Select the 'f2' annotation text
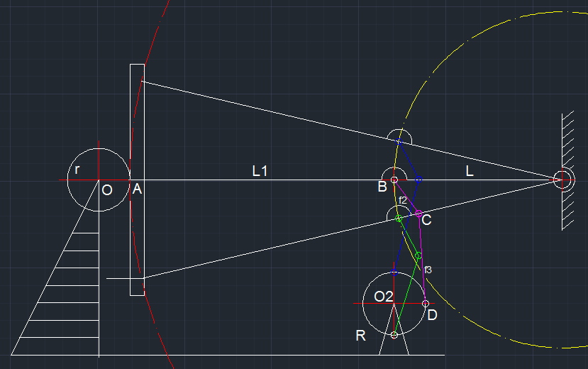 click(x=403, y=200)
